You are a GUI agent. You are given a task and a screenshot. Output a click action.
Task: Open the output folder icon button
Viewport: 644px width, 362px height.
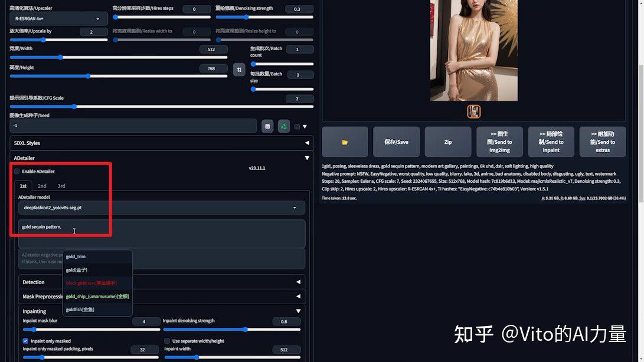pyautogui.click(x=345, y=142)
